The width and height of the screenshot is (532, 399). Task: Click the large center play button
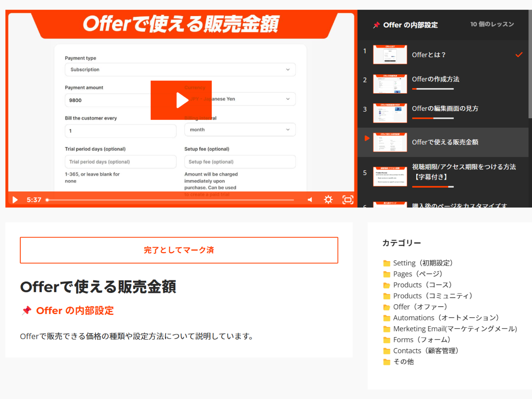pos(181,100)
